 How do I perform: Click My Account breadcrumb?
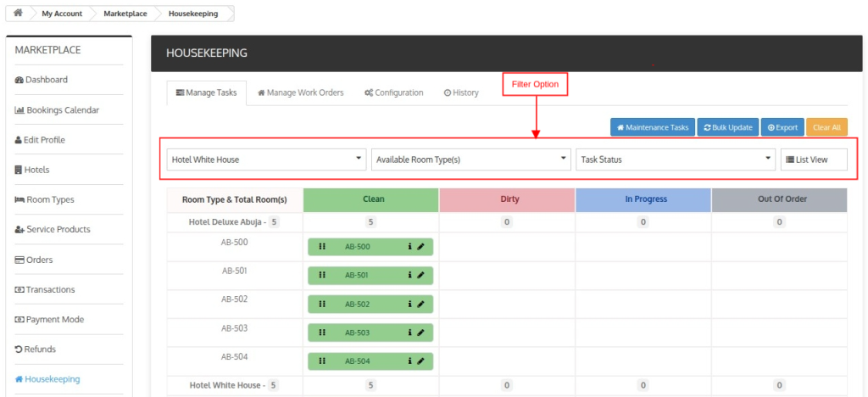coord(62,14)
